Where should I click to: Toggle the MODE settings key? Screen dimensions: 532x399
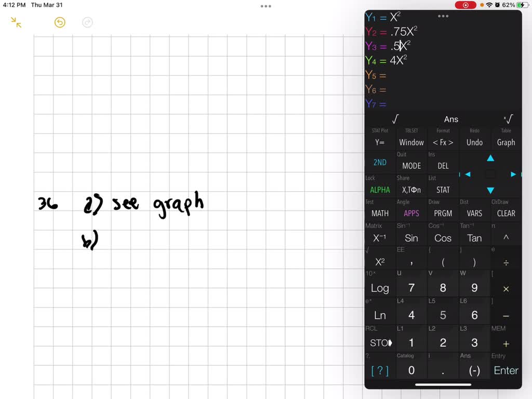click(x=411, y=165)
